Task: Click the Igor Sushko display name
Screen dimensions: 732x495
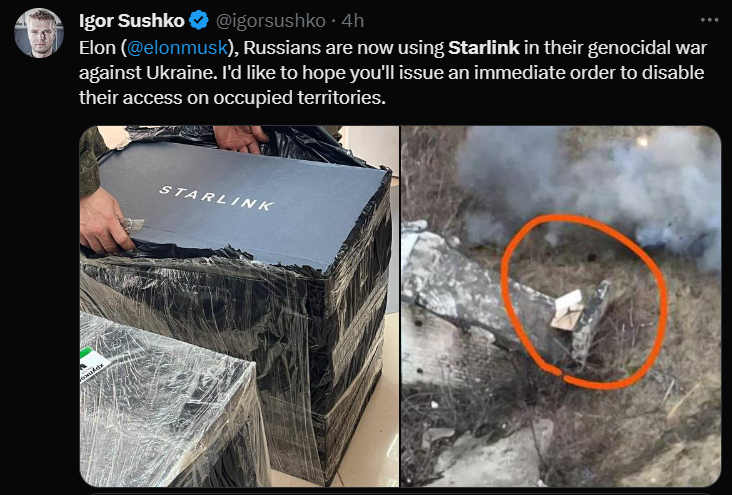Action: (x=132, y=21)
